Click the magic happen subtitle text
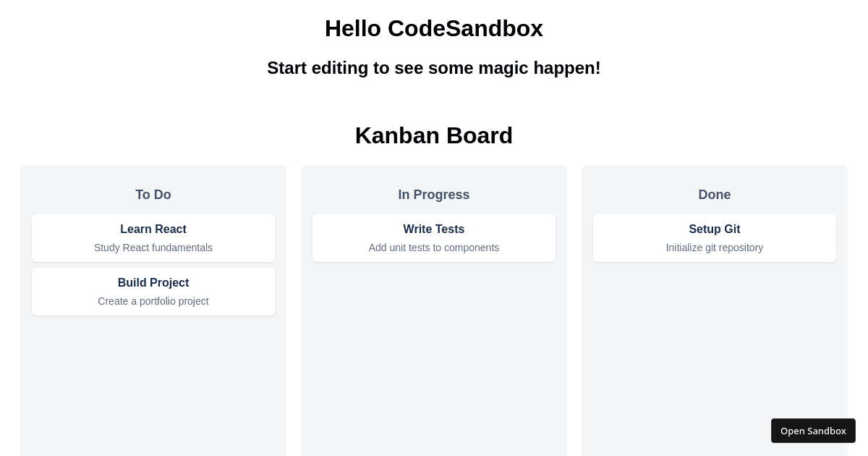The height and width of the screenshot is (456, 868). pyautogui.click(x=434, y=68)
